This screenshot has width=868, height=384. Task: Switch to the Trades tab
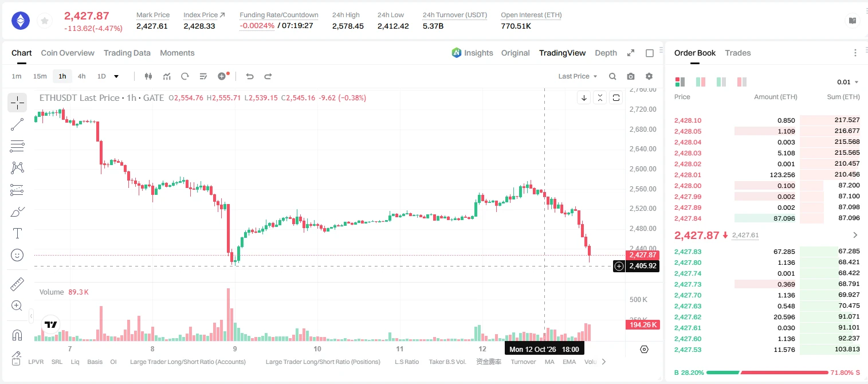[x=738, y=53]
